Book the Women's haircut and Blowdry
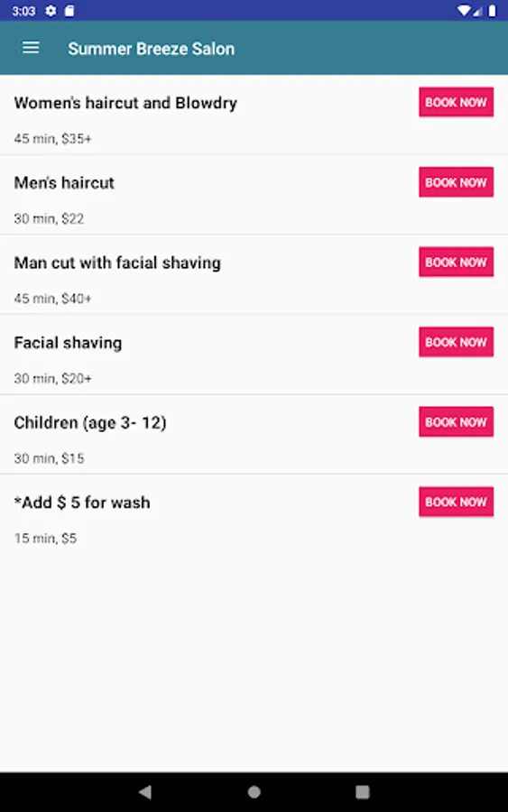The image size is (508, 812). [457, 102]
